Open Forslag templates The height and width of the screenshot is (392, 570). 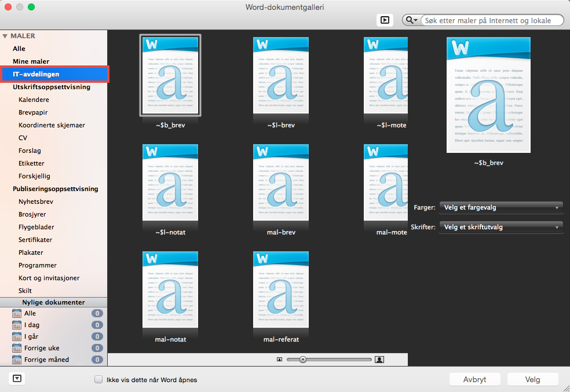pos(30,151)
